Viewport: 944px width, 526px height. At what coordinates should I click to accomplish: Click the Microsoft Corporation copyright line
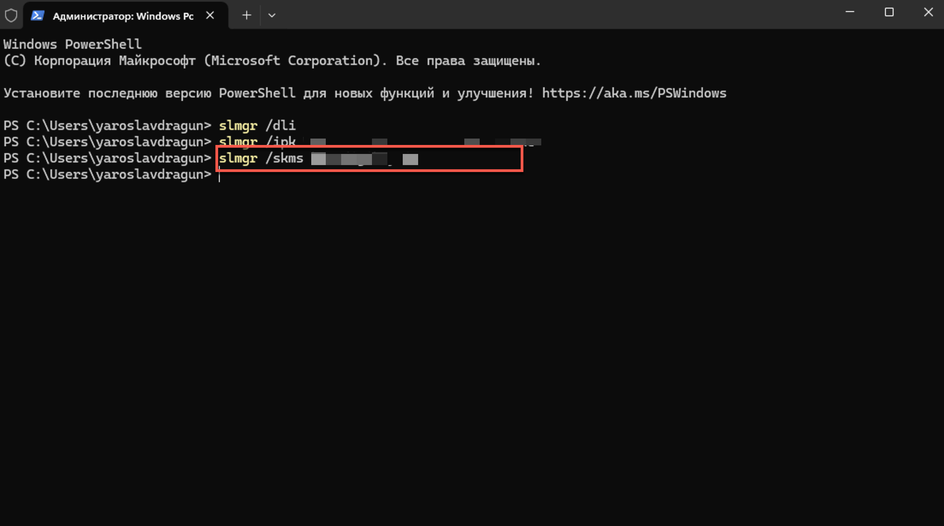click(x=272, y=61)
